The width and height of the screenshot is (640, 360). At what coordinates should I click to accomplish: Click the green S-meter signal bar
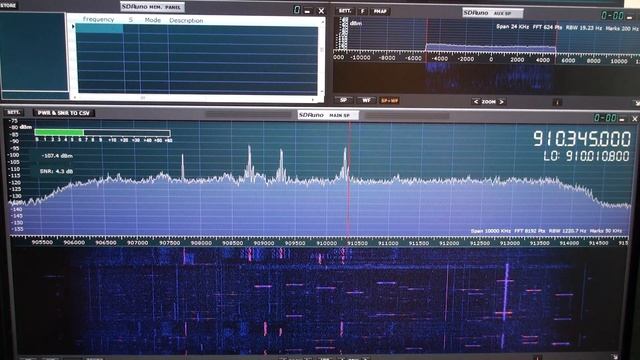click(59, 132)
